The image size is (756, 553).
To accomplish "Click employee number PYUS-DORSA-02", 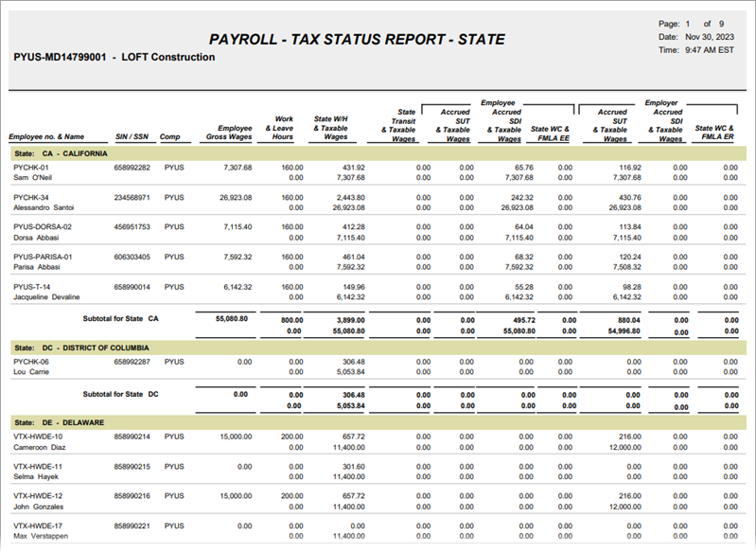I will click(43, 227).
